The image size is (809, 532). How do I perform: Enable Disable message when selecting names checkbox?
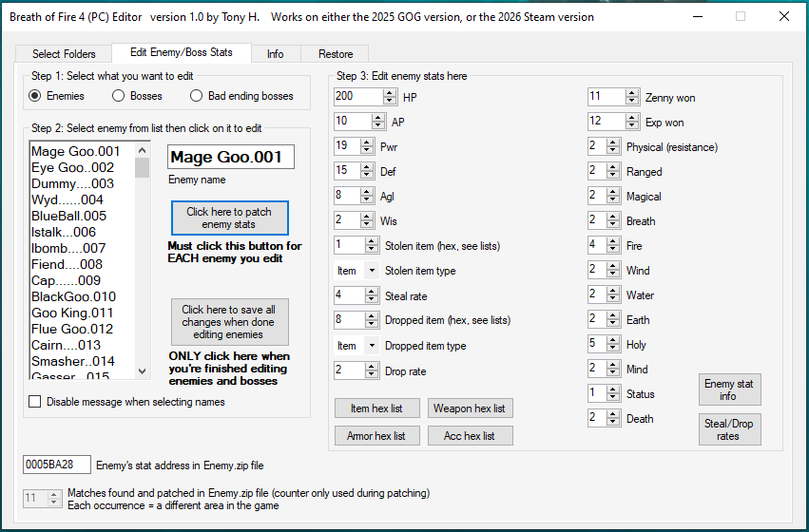35,402
